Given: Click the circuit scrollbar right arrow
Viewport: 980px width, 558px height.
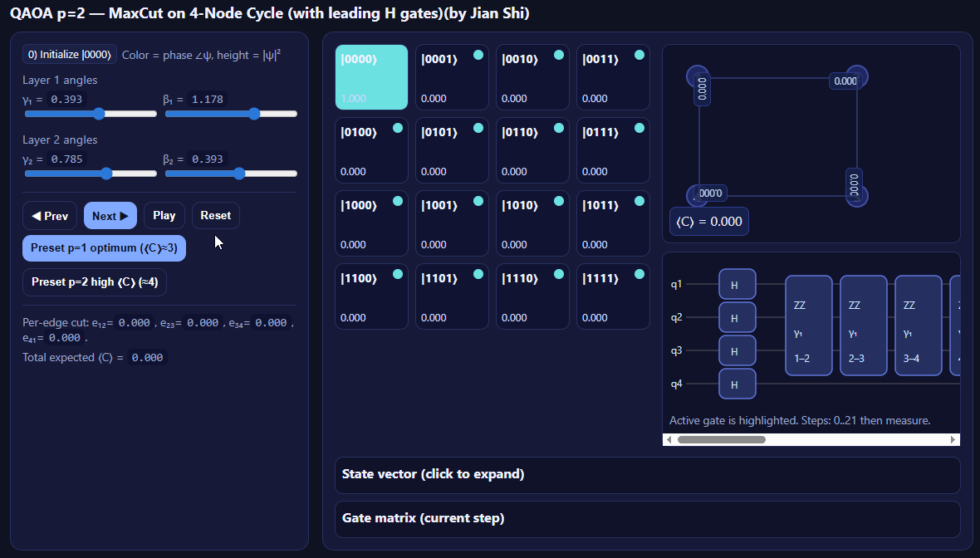Looking at the screenshot, I should [953, 440].
